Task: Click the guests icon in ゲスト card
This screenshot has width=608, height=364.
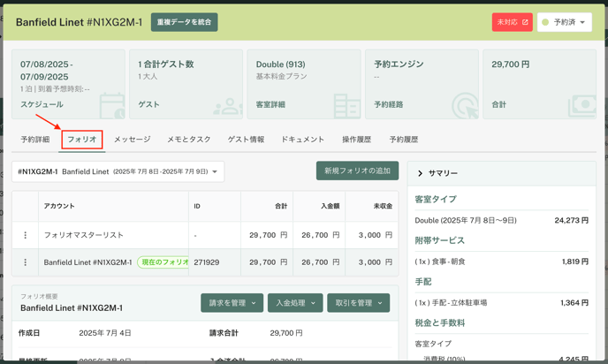Action: click(x=228, y=107)
